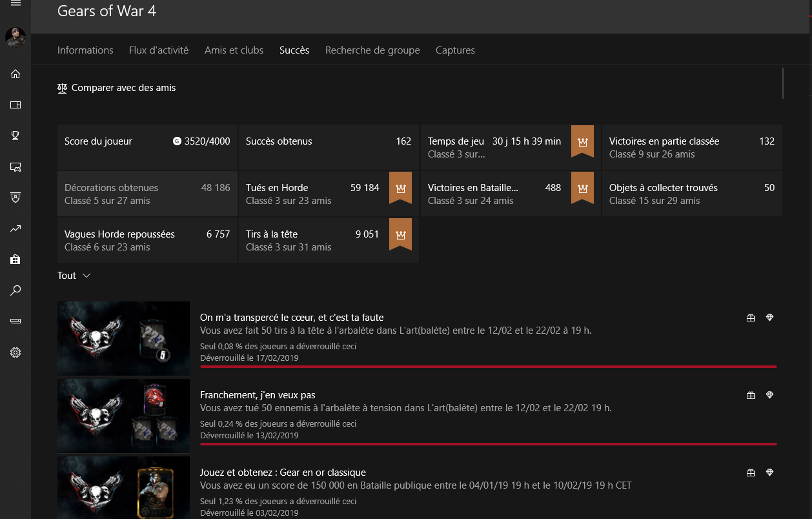Go to Home in the sidebar

click(15, 74)
